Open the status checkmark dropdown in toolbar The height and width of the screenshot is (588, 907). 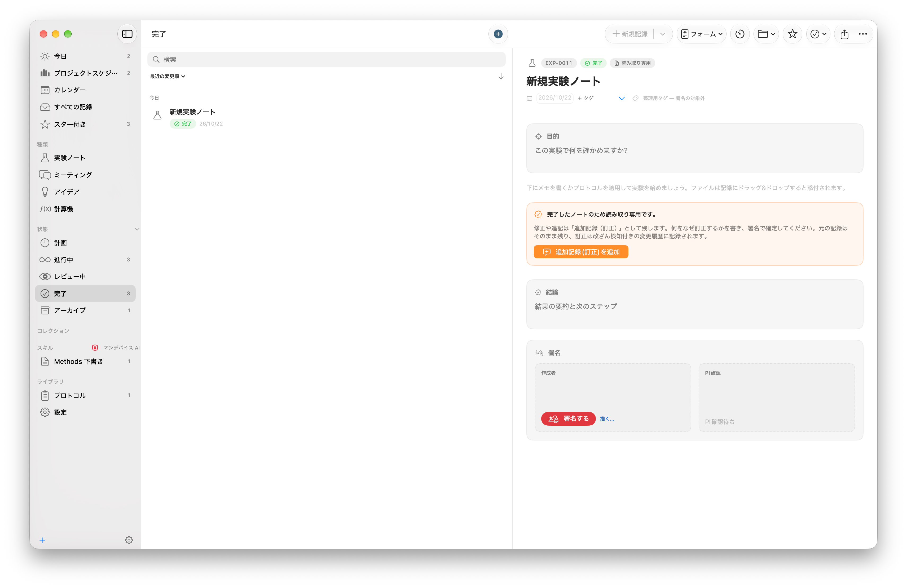click(818, 34)
